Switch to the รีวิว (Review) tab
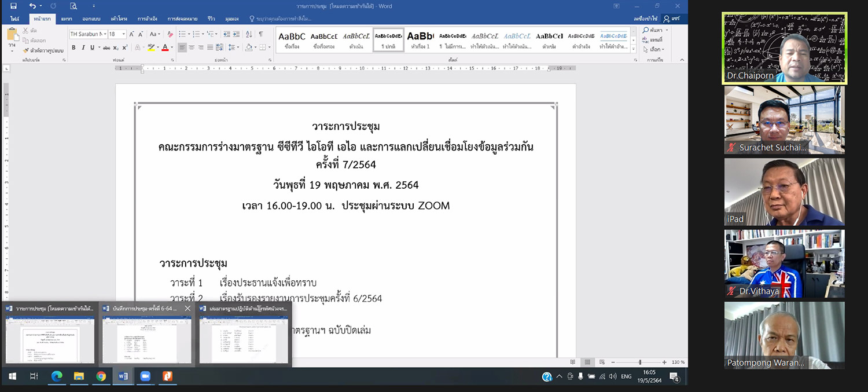Viewport: 868px width, 392px height. tap(211, 19)
